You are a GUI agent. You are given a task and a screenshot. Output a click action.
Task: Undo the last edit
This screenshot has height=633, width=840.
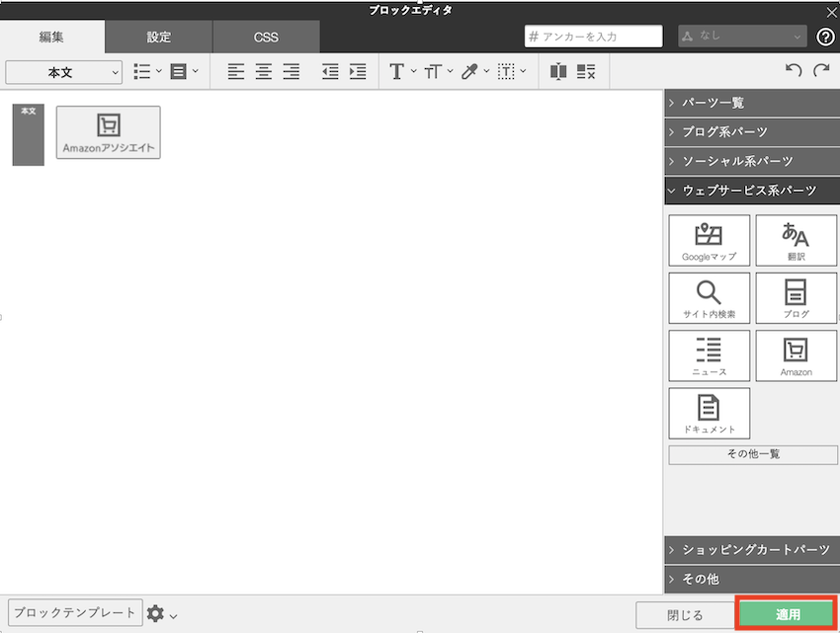tap(794, 70)
